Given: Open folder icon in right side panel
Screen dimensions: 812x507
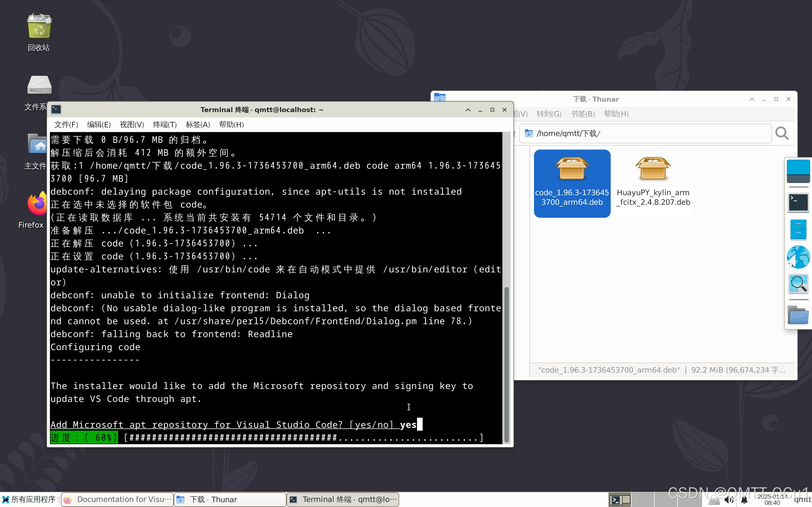Looking at the screenshot, I should tap(798, 315).
